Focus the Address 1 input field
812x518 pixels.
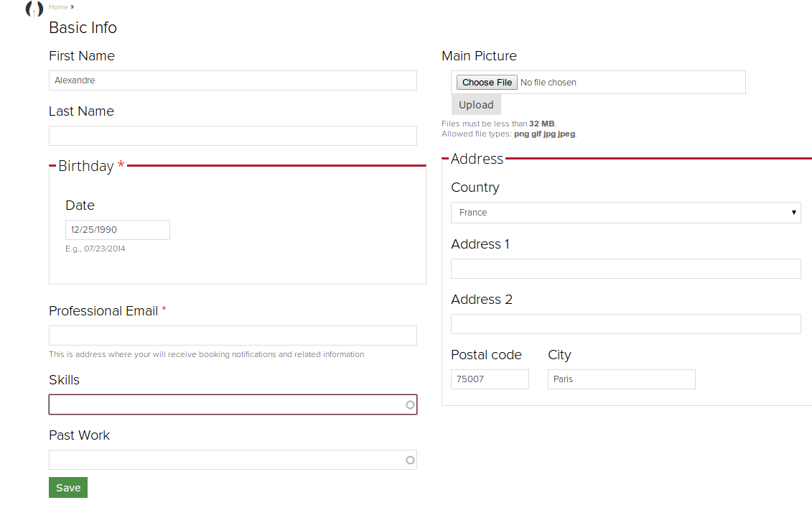(625, 269)
